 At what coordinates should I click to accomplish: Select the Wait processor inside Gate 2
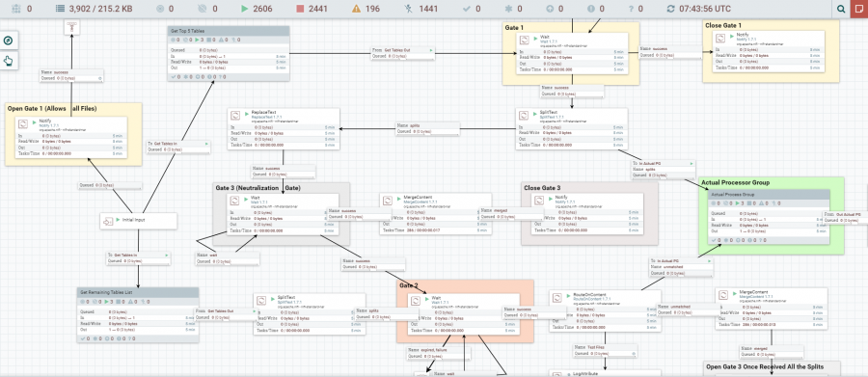click(465, 314)
